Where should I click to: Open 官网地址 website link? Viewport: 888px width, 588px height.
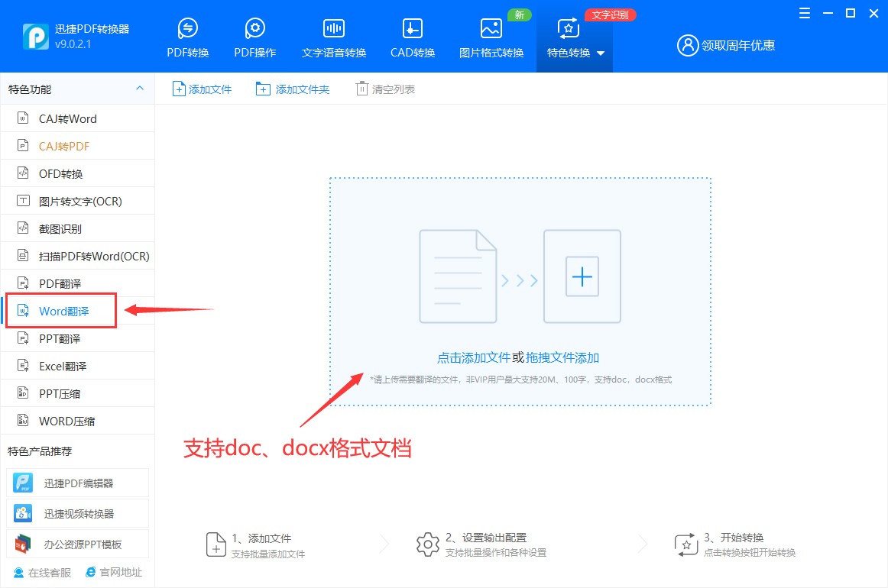114,572
